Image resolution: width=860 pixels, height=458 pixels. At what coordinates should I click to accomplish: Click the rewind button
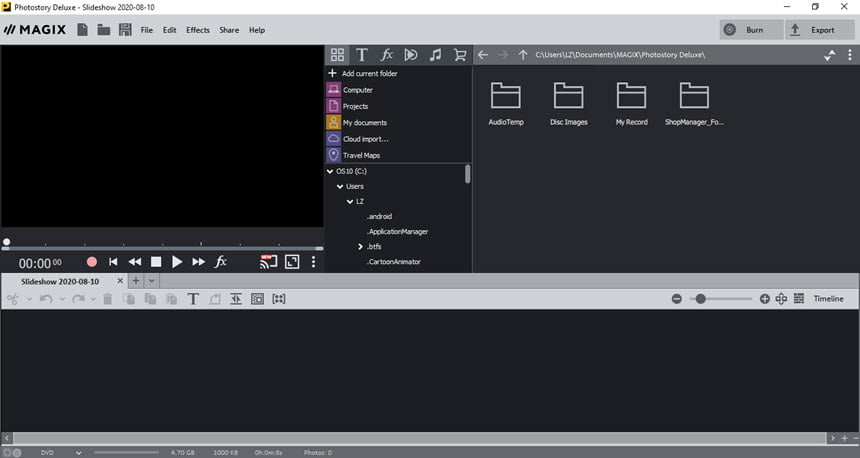coord(134,262)
